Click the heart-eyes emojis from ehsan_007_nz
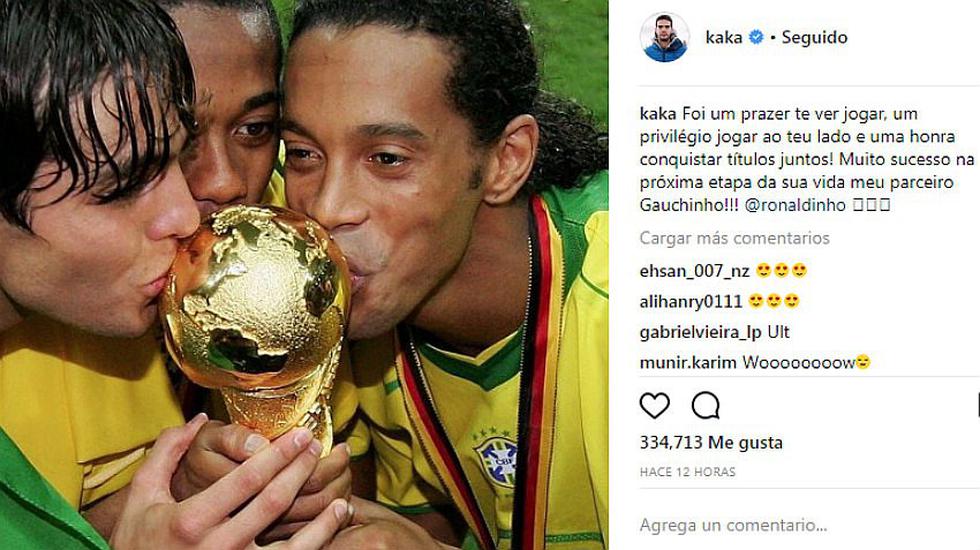 [781, 271]
